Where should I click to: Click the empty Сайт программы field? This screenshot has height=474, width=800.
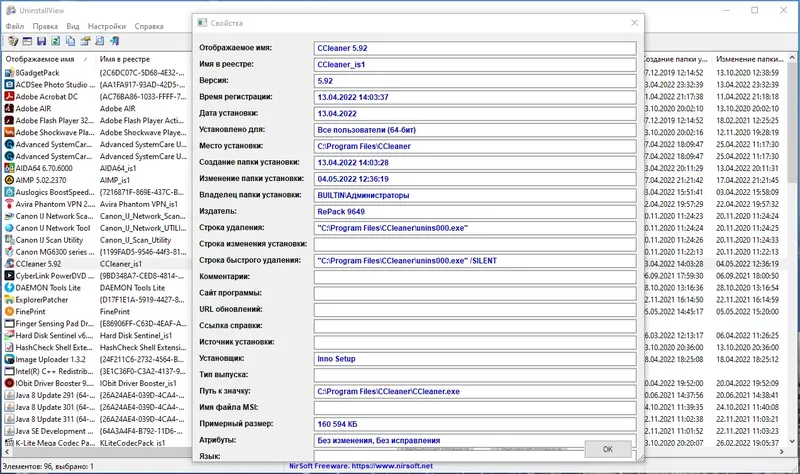[x=475, y=293]
